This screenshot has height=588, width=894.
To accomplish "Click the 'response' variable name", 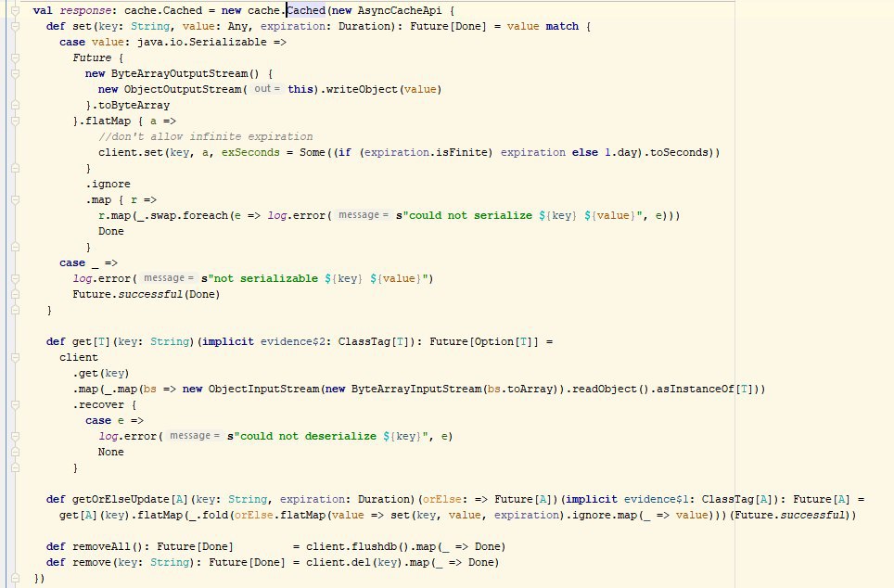I will 85,10.
